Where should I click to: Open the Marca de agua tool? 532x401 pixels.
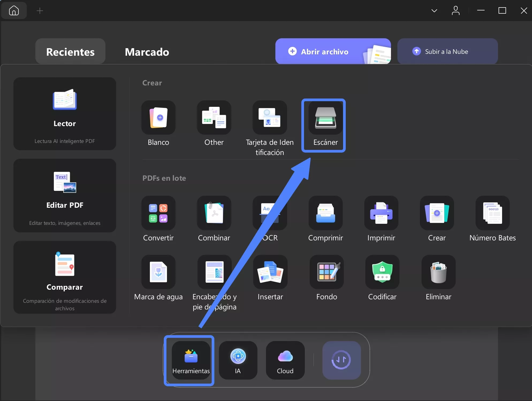coord(158,272)
